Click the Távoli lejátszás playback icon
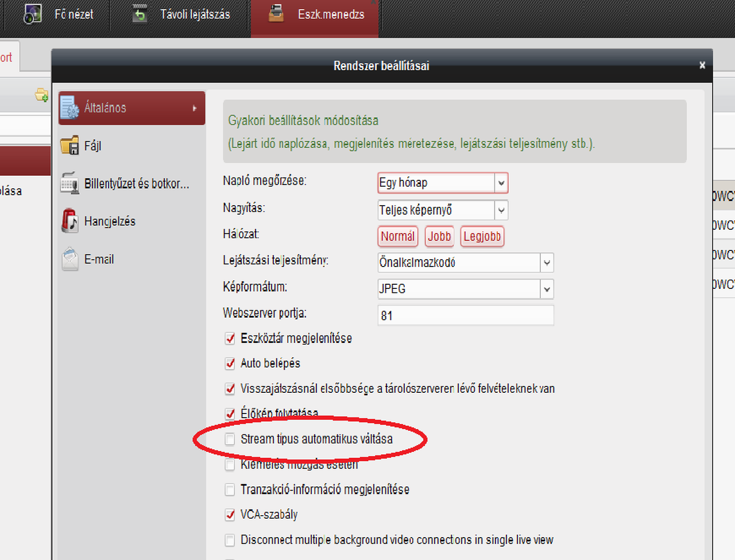Image resolution: width=735 pixels, height=560 pixels. [140, 14]
